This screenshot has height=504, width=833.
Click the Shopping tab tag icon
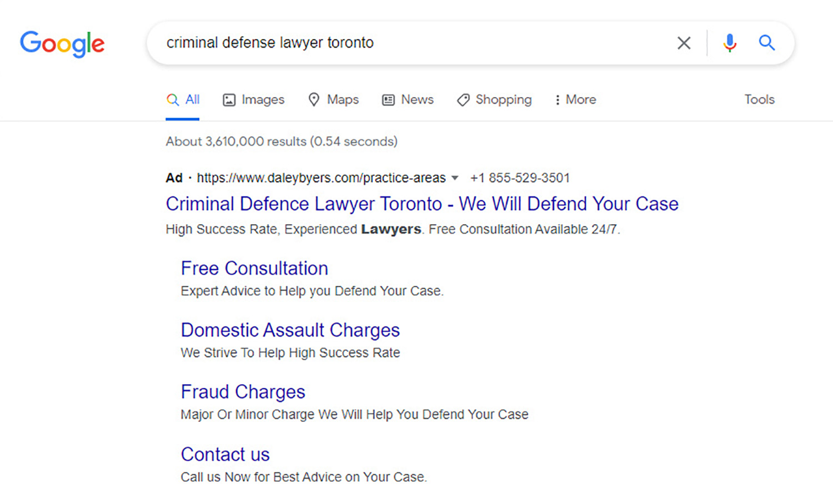463,100
